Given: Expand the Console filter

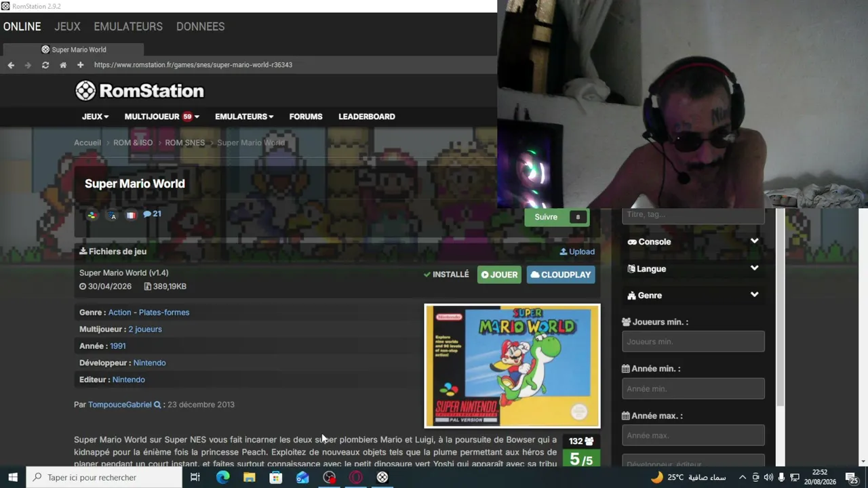Looking at the screenshot, I should click(x=693, y=242).
